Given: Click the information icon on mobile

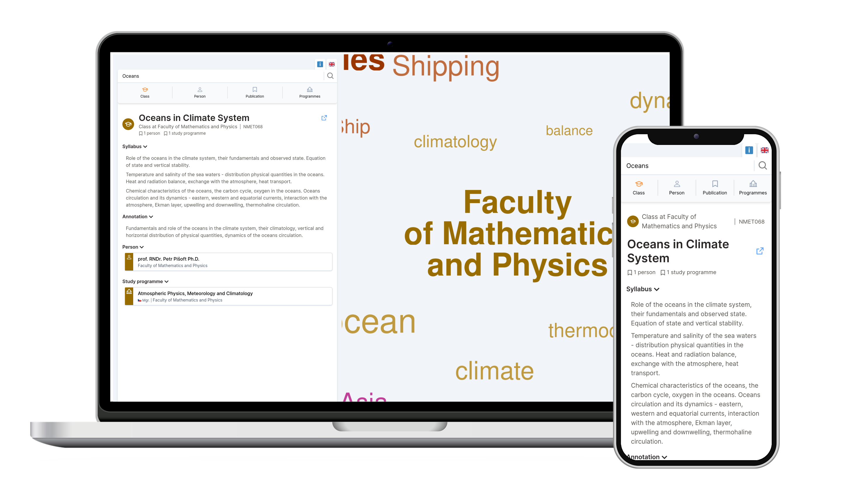Looking at the screenshot, I should pos(748,150).
